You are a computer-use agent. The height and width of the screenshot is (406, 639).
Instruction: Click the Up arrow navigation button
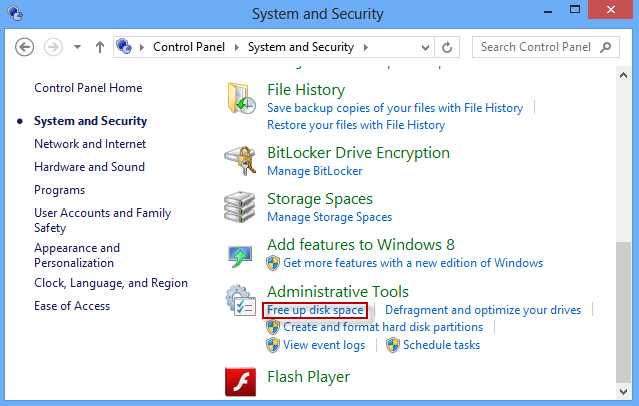(x=100, y=47)
